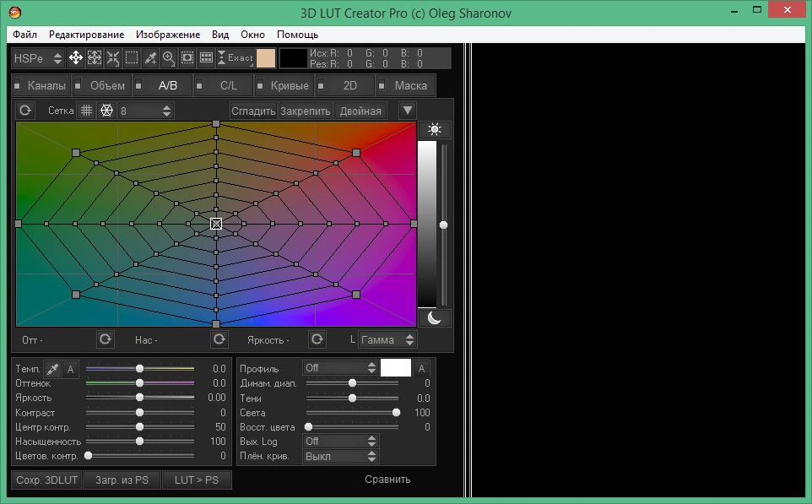
Task: Open the Профиль Off dropdown
Action: click(339, 368)
